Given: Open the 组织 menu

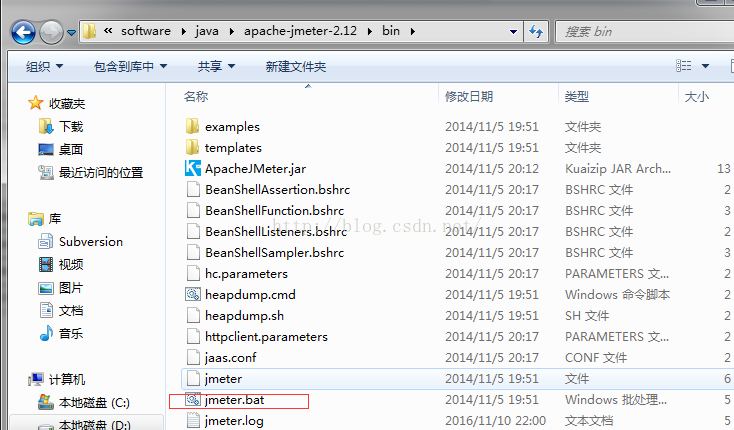Looking at the screenshot, I should coord(44,66).
